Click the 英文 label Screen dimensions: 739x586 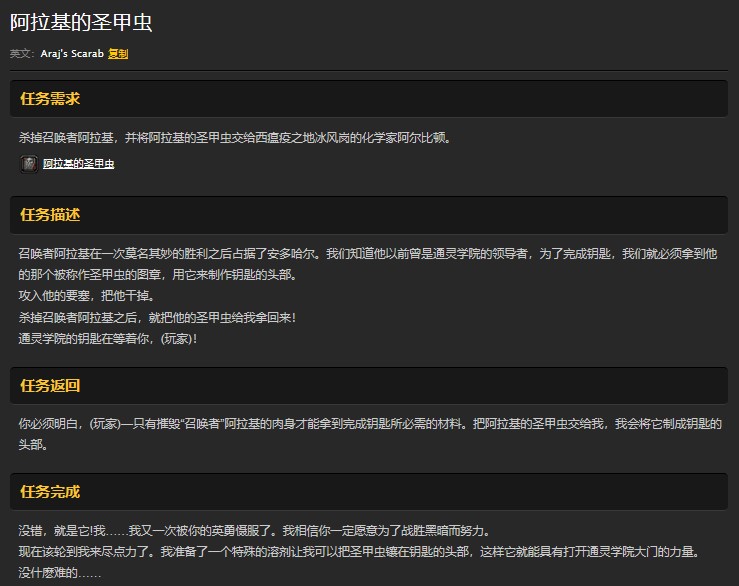pos(21,54)
